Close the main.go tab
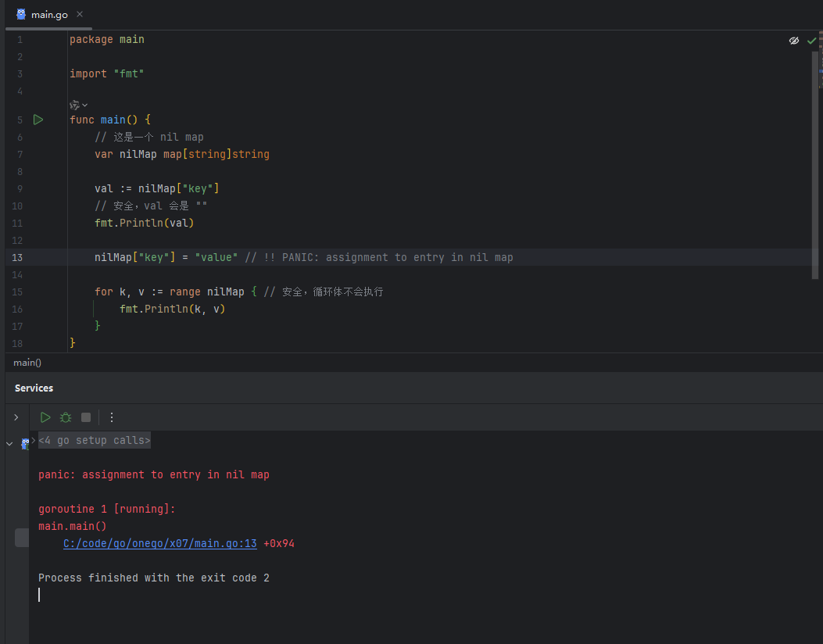Viewport: 823px width, 644px height. click(x=80, y=14)
